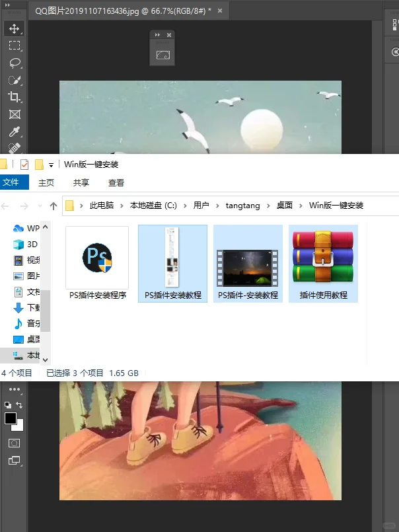
Task: Expand the chevron after tangtang in path
Action: tap(268, 206)
